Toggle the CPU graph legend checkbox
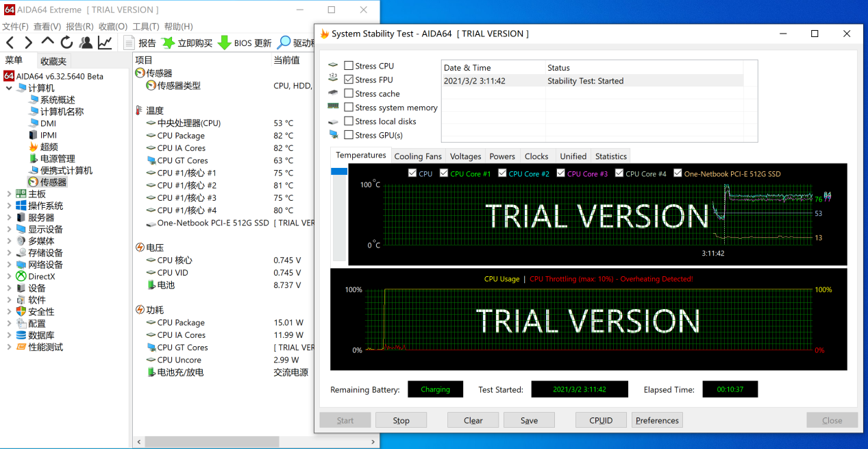This screenshot has width=868, height=449. [x=412, y=173]
